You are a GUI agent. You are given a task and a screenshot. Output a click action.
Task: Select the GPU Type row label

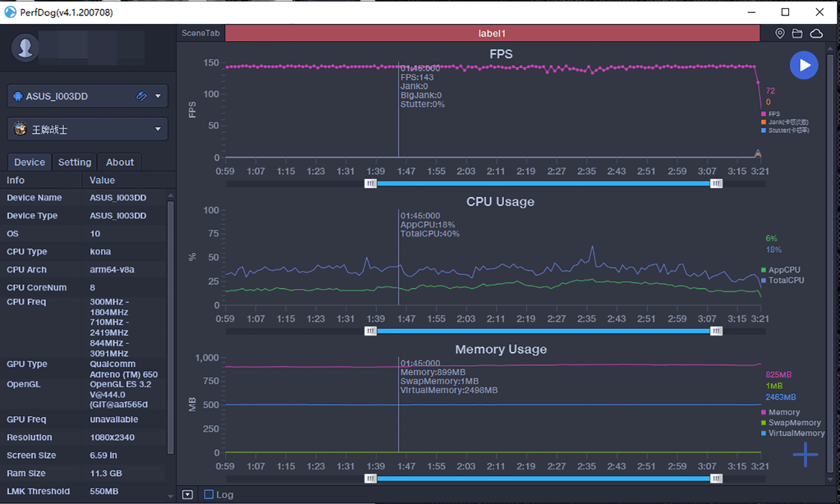(x=27, y=364)
